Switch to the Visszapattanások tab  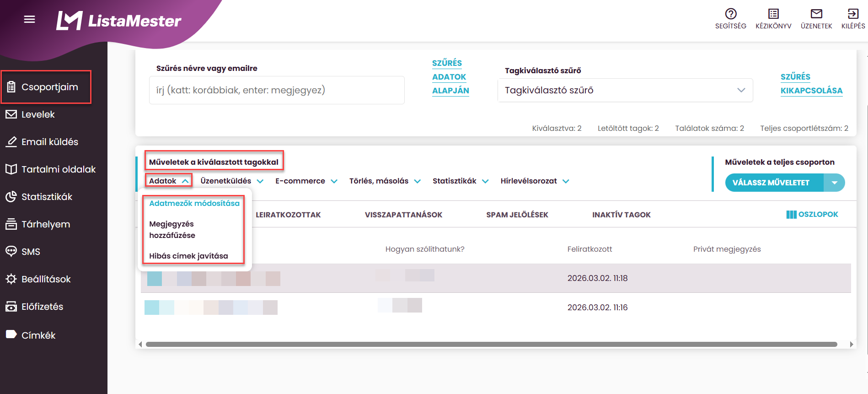tap(403, 215)
